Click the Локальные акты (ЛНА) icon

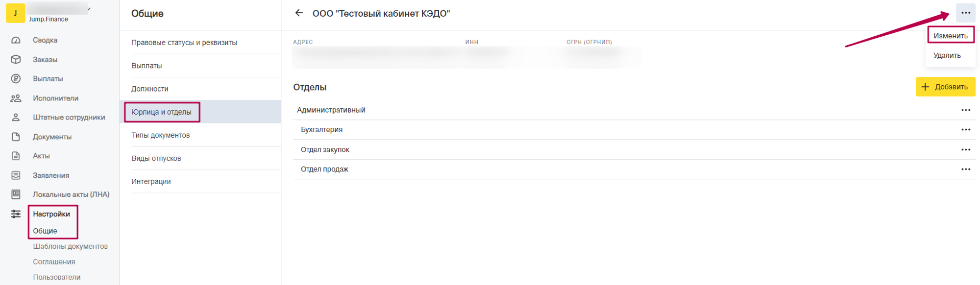(x=16, y=194)
